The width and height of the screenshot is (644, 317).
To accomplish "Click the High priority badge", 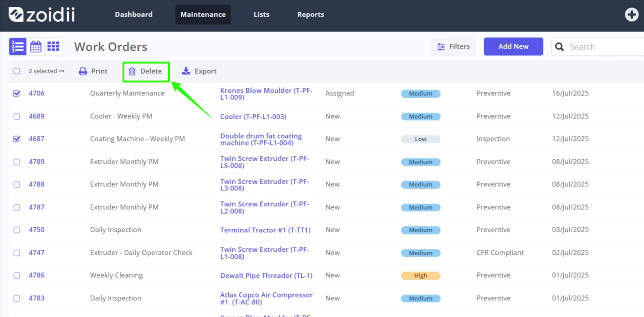I will point(421,276).
